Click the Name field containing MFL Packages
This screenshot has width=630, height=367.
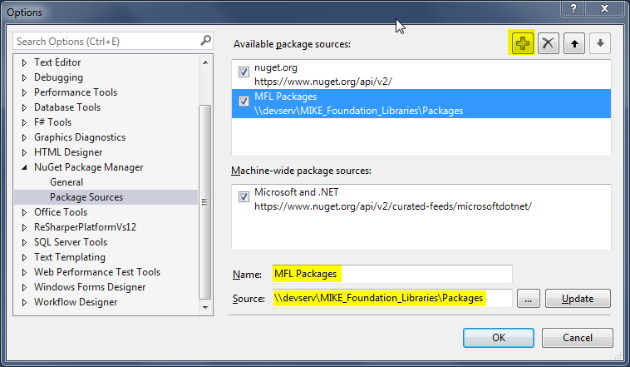392,274
